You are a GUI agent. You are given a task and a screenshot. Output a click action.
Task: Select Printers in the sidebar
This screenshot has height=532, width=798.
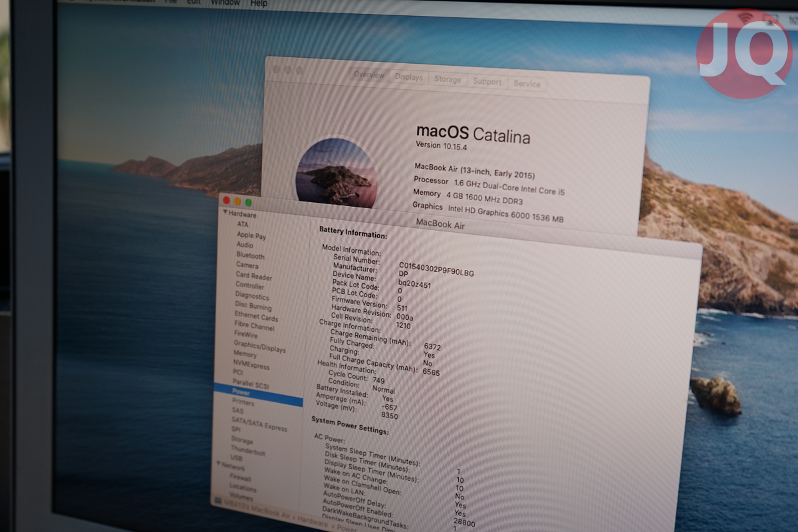coord(243,402)
